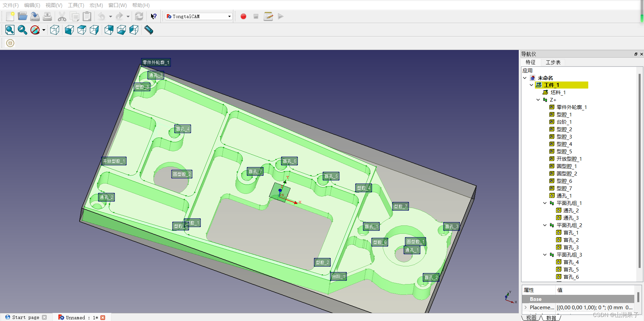This screenshot has width=644, height=321.
Task: Open the 文件(F) menu
Action: click(11, 5)
